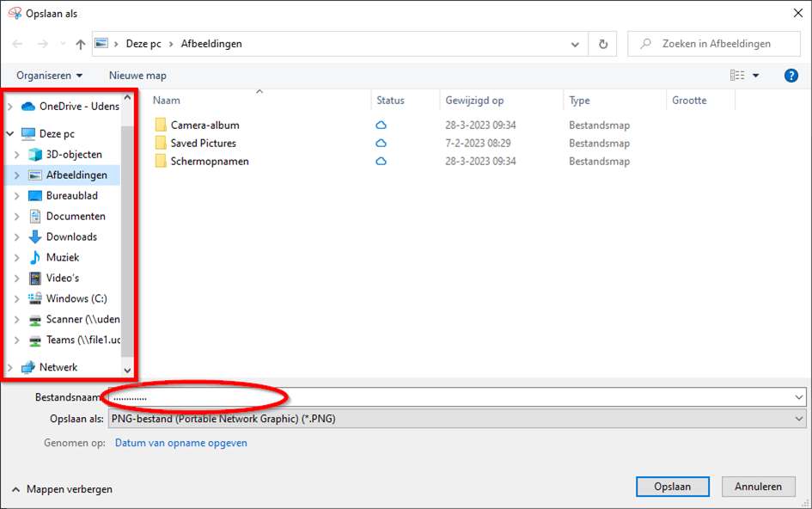The width and height of the screenshot is (812, 509).
Task: Click Datum van opname opgeven link
Action: pyautogui.click(x=180, y=444)
